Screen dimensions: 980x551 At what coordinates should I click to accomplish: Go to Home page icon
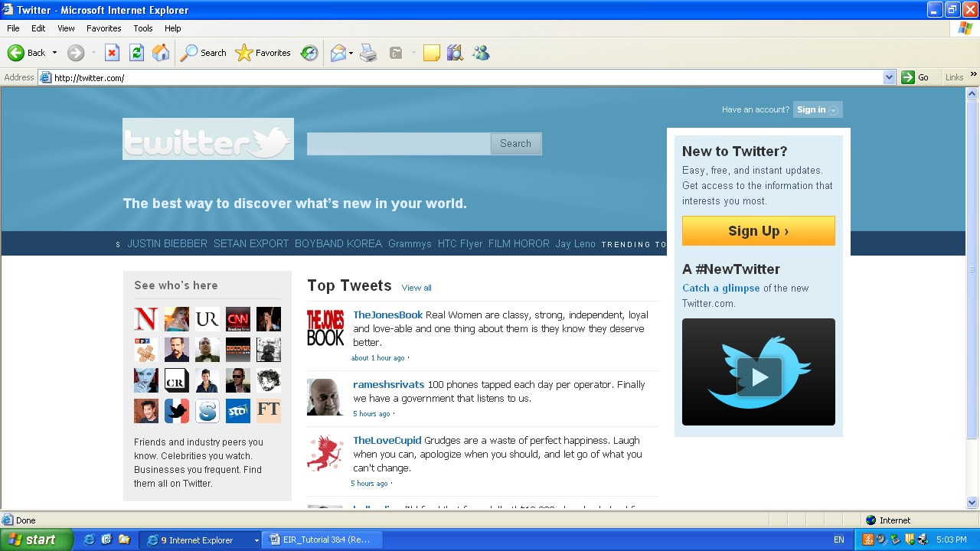(x=161, y=53)
